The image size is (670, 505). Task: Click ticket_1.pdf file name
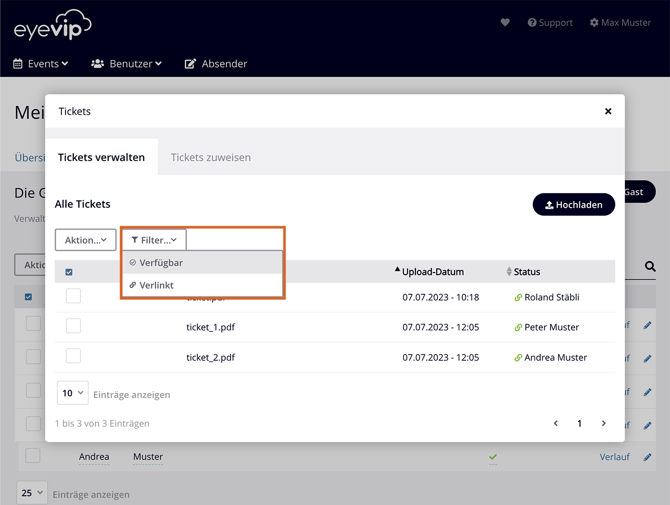coord(210,327)
